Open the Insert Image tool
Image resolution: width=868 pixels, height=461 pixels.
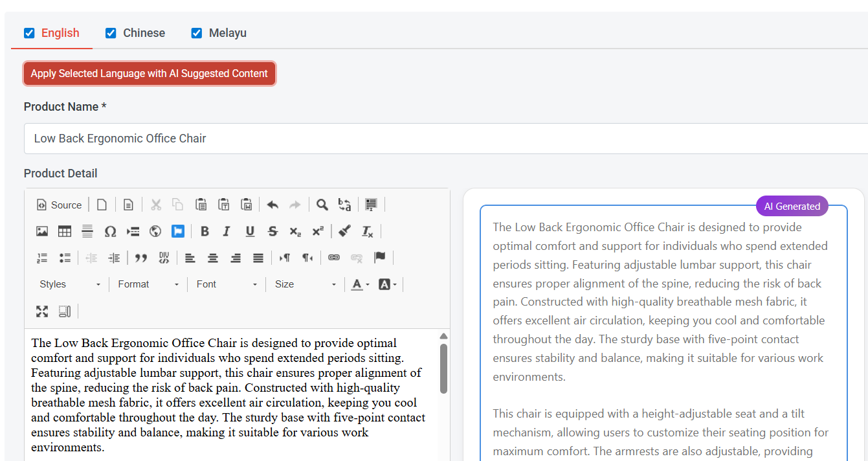pos(42,231)
